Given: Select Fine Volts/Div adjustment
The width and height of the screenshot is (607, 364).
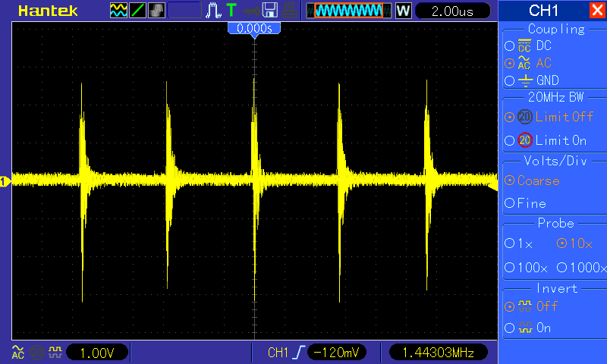Looking at the screenshot, I should (525, 203).
